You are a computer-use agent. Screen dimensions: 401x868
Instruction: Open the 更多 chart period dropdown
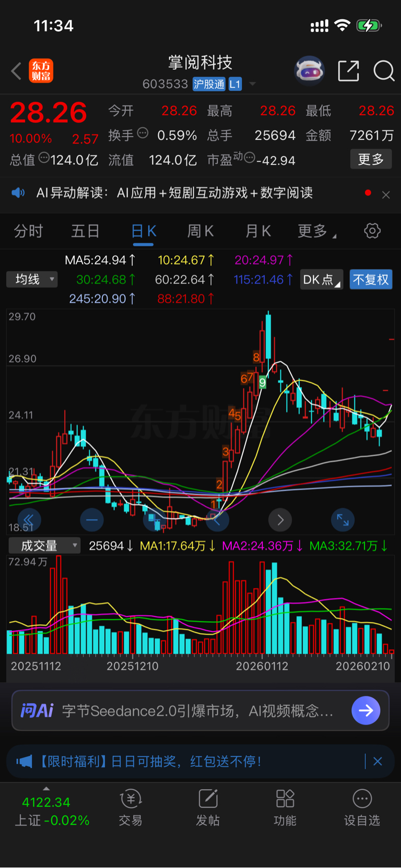(317, 231)
